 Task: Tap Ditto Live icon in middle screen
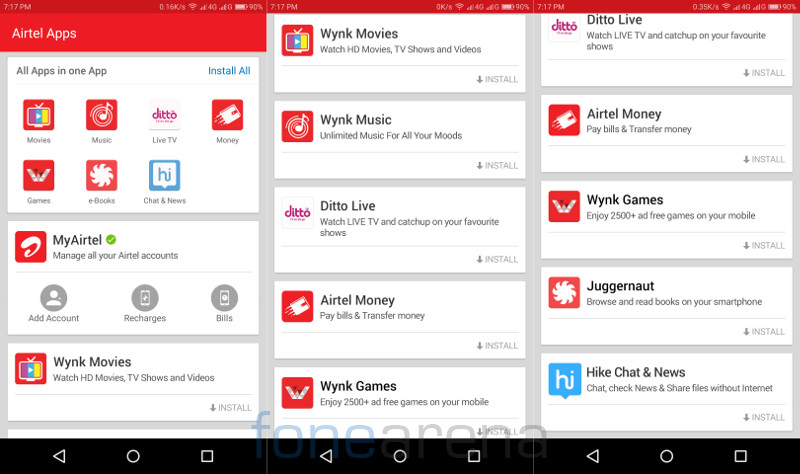(297, 212)
